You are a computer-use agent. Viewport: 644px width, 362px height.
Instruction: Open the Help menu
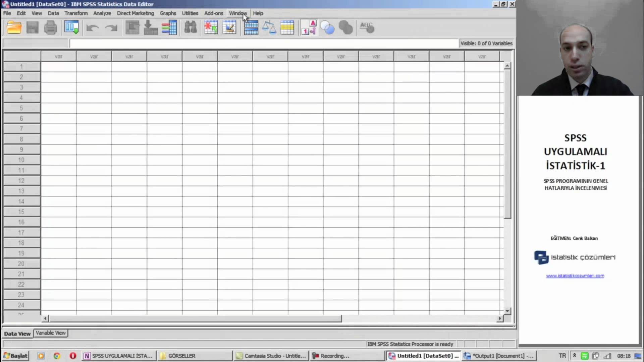point(258,13)
